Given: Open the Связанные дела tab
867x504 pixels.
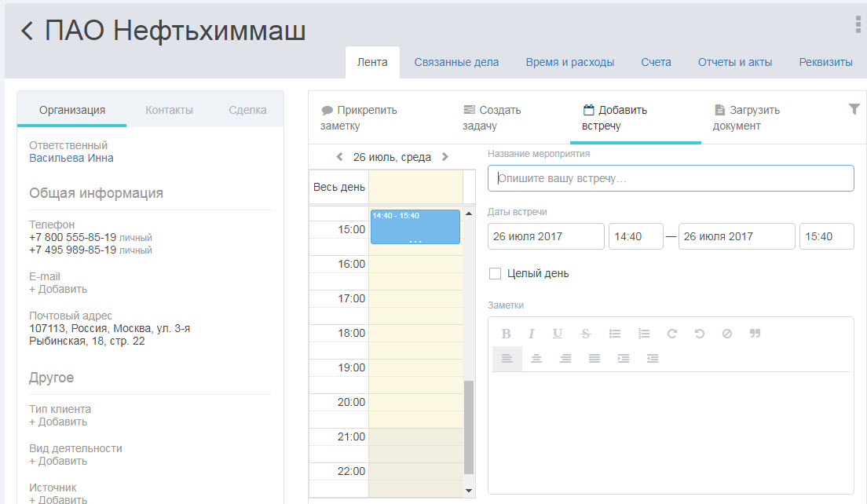Looking at the screenshot, I should click(x=457, y=63).
